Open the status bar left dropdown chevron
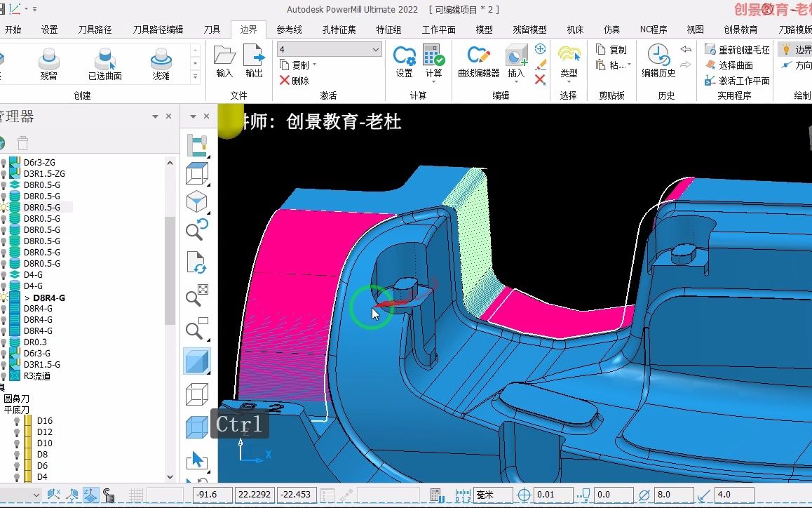Screen dimensions: 812x508 pos(36,495)
